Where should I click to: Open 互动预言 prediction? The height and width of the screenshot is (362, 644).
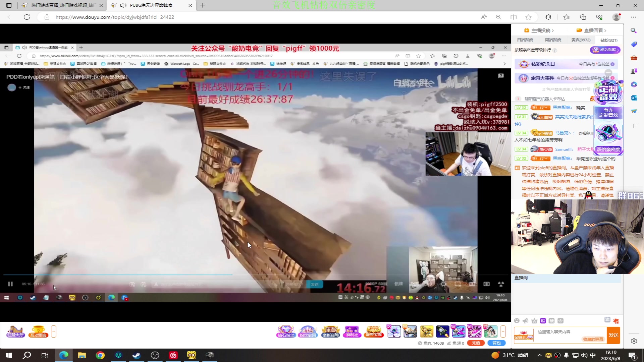38,331
